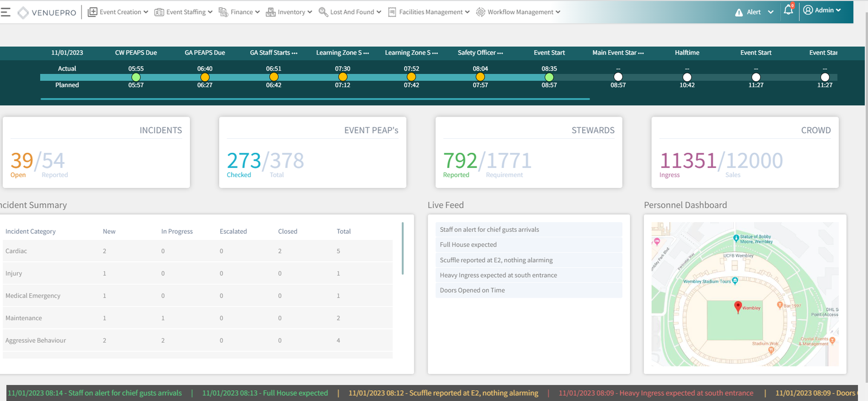This screenshot has height=401, width=868.
Task: Expand the Alert dropdown arrow
Action: tap(770, 12)
